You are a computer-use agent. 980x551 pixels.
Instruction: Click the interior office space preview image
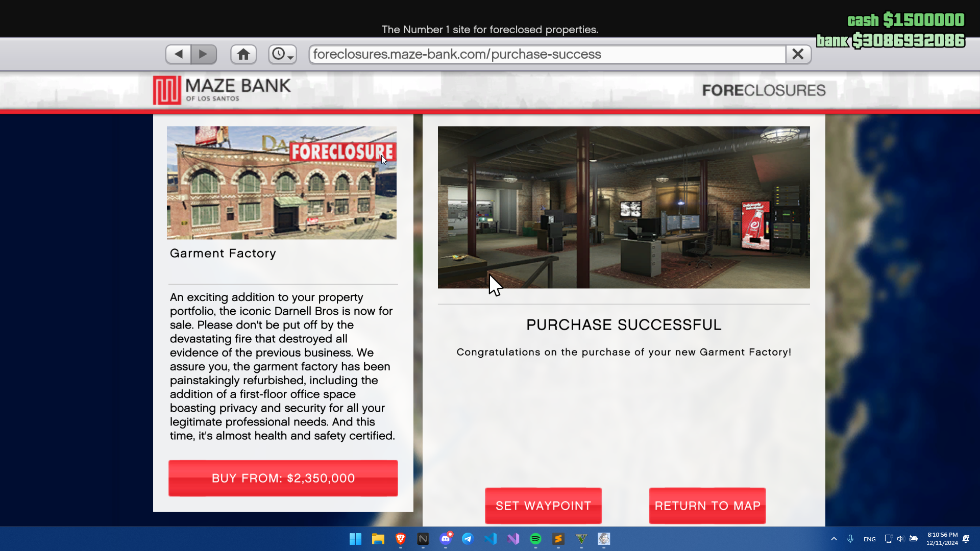click(x=624, y=207)
